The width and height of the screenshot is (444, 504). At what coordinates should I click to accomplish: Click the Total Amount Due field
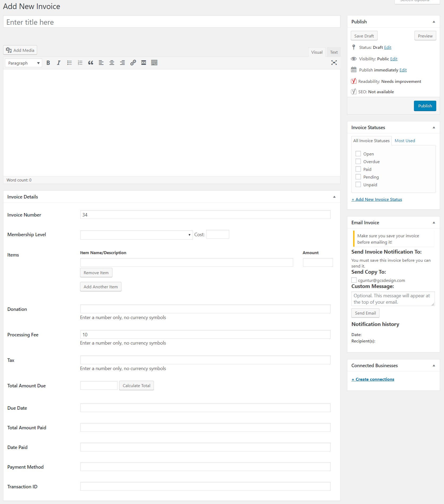(x=99, y=386)
